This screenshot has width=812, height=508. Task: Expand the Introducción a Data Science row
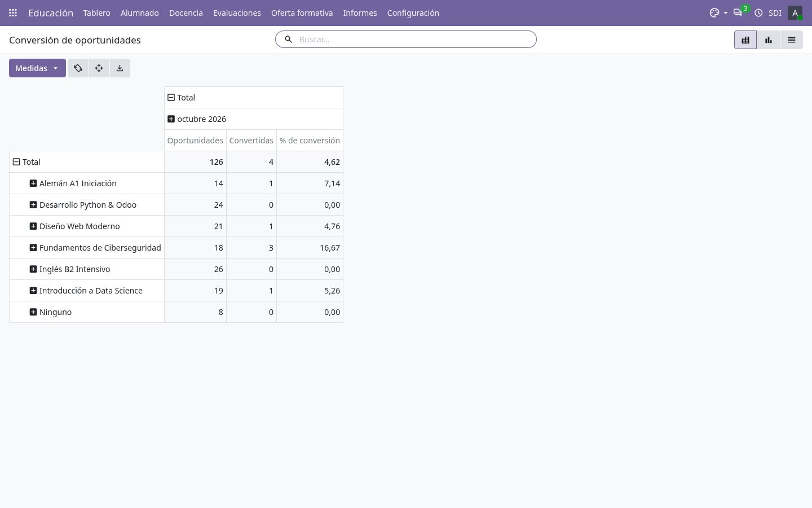click(86, 291)
